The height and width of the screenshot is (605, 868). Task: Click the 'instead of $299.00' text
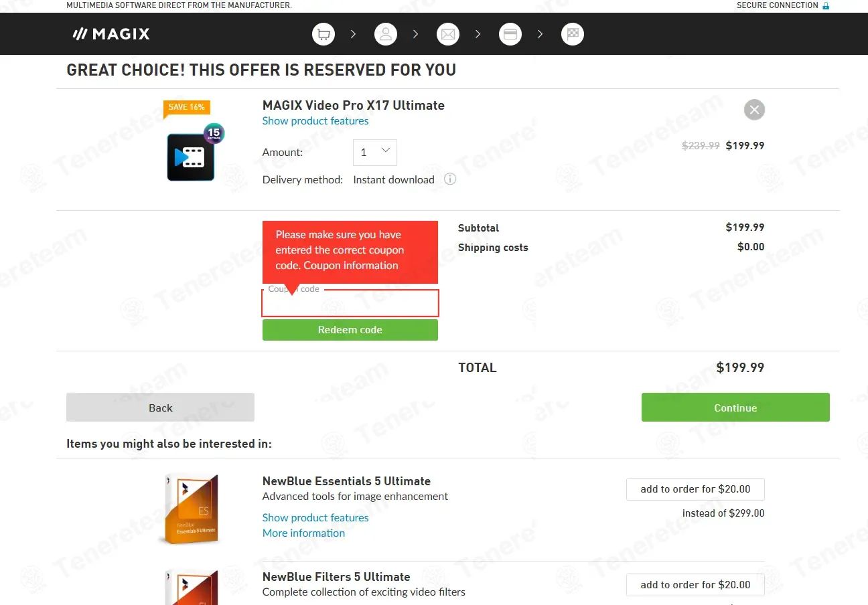click(x=723, y=513)
